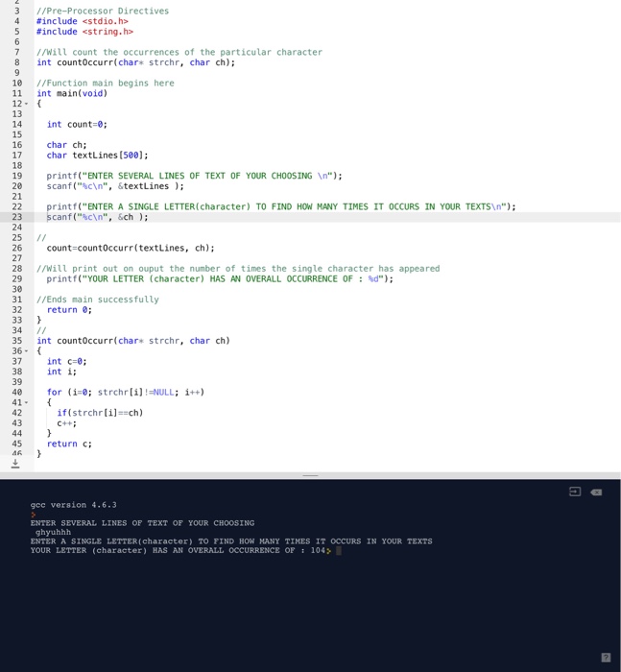Click console line 'ENTER A SINGLE LETTER(character) TO FIND'

tap(231, 541)
